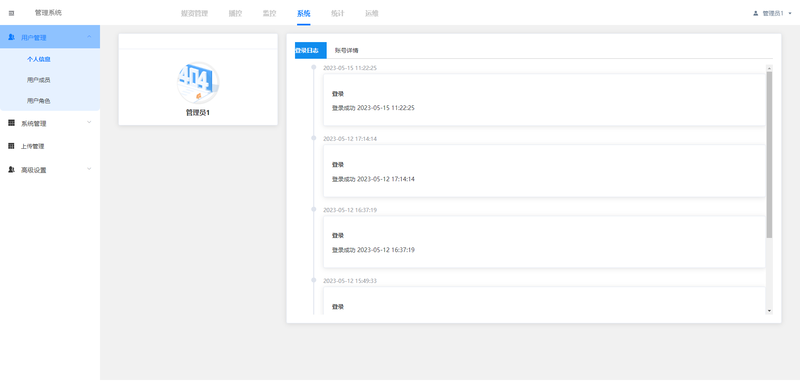Image resolution: width=800 pixels, height=390 pixels.
Task: Click the 系统管理 grid icon
Action: [x=11, y=123]
